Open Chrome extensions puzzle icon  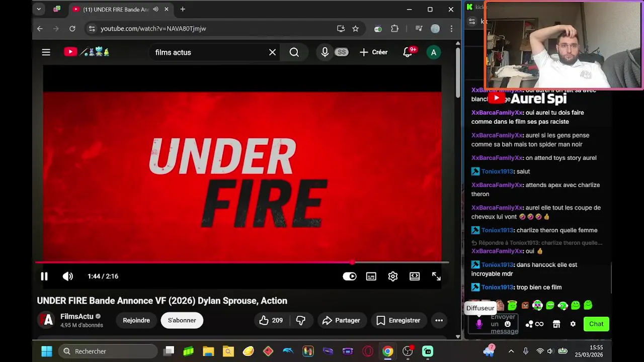394,29
